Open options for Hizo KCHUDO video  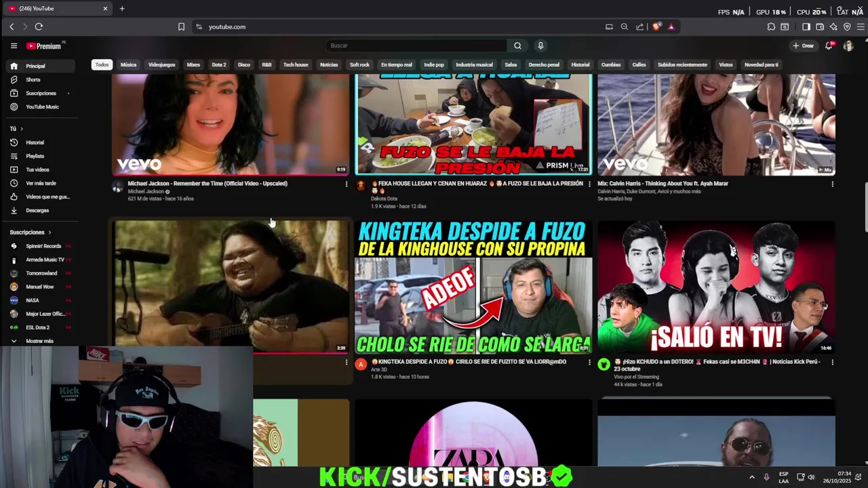coord(832,362)
